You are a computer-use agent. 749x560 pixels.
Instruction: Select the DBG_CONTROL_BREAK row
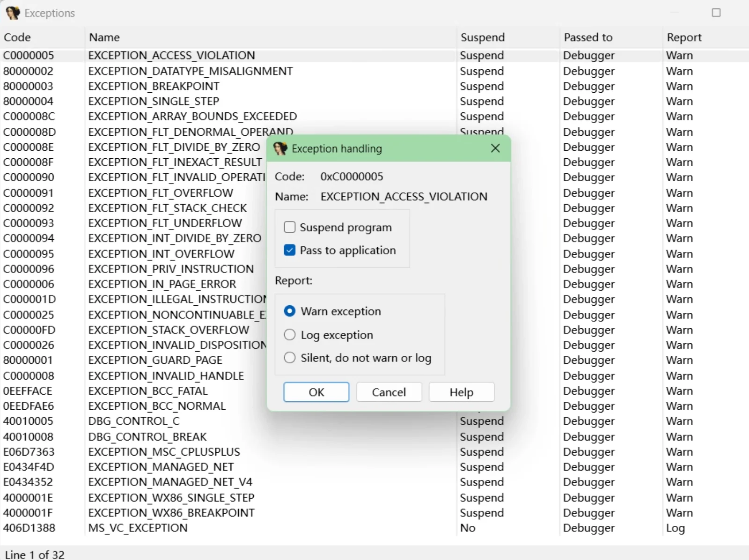[x=374, y=437]
